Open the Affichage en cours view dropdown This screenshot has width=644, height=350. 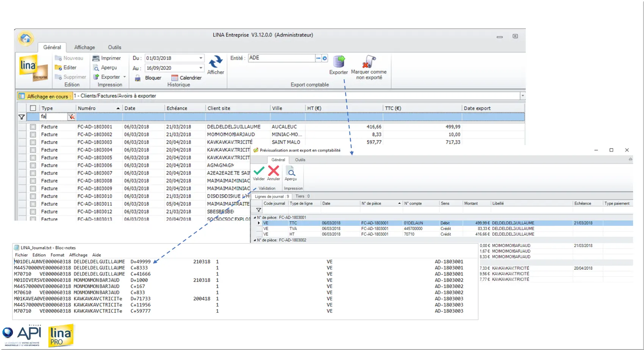click(x=522, y=96)
